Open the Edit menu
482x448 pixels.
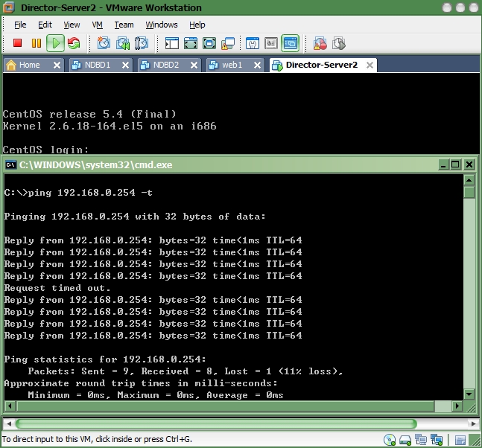pos(45,25)
